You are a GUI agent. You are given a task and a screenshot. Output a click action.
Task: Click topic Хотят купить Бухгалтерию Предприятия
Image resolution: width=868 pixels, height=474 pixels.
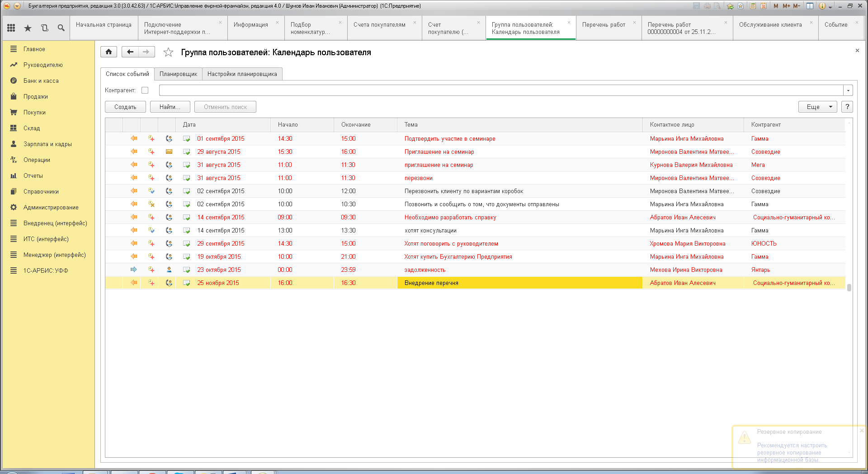pyautogui.click(x=458, y=257)
